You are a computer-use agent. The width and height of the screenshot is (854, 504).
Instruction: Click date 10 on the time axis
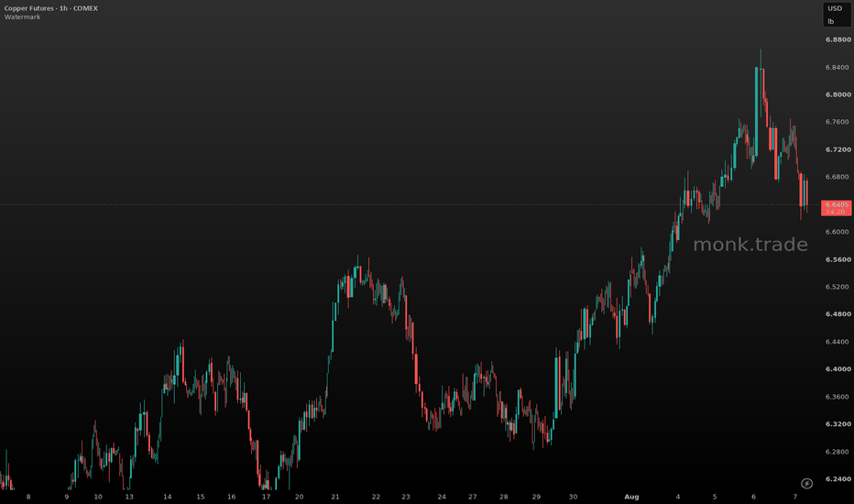[x=98, y=497]
